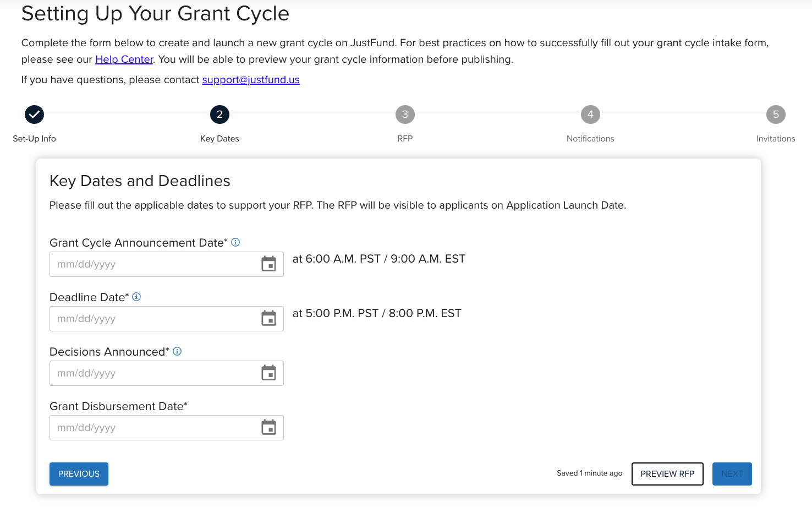Focus the Deadline Date input field
Screen dimensions: 812x507
(x=167, y=319)
